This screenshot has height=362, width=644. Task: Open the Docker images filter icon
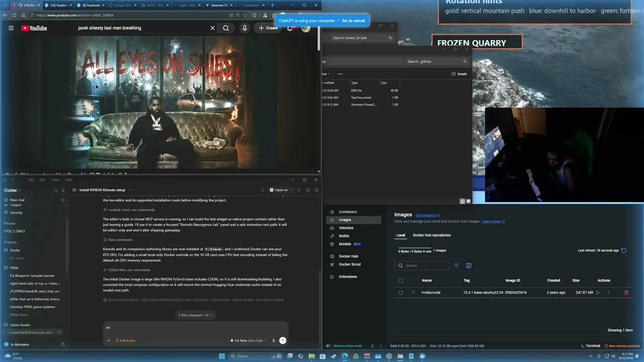pos(456,265)
